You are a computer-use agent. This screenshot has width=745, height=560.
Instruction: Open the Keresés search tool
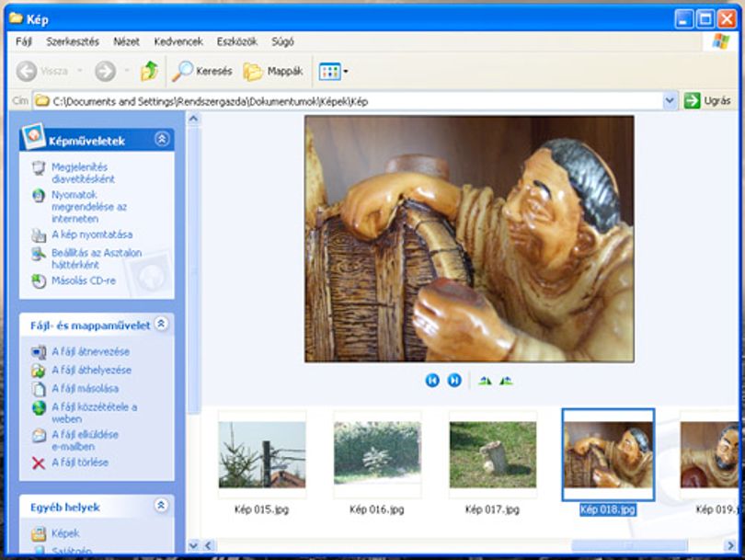click(202, 71)
